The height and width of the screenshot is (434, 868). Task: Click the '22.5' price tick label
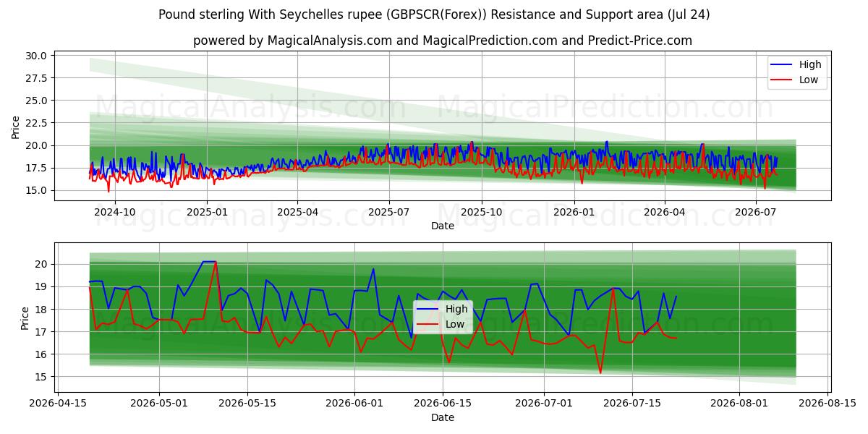pos(37,123)
